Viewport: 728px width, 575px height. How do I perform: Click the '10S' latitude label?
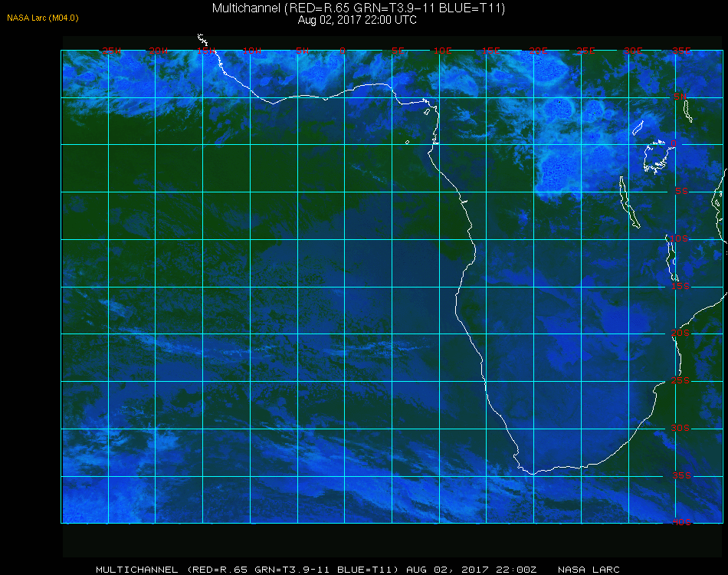679,238
